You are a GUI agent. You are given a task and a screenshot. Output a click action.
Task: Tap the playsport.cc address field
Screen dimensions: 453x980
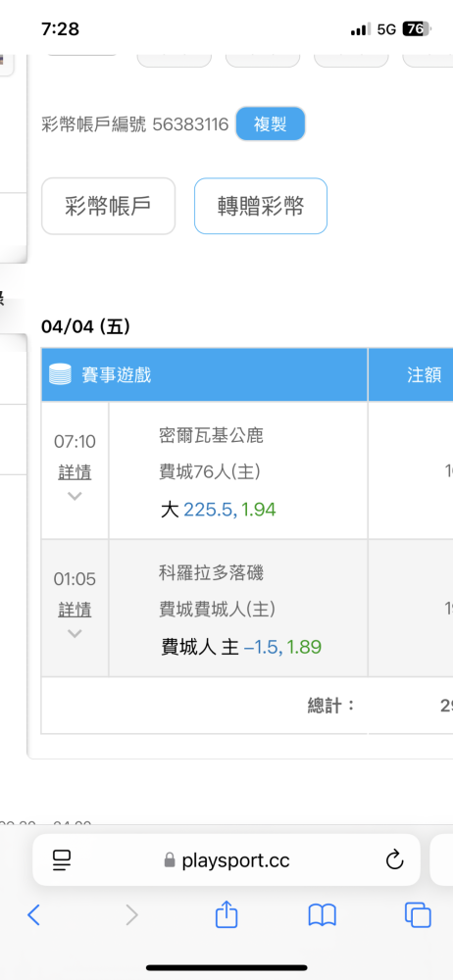click(x=226, y=860)
